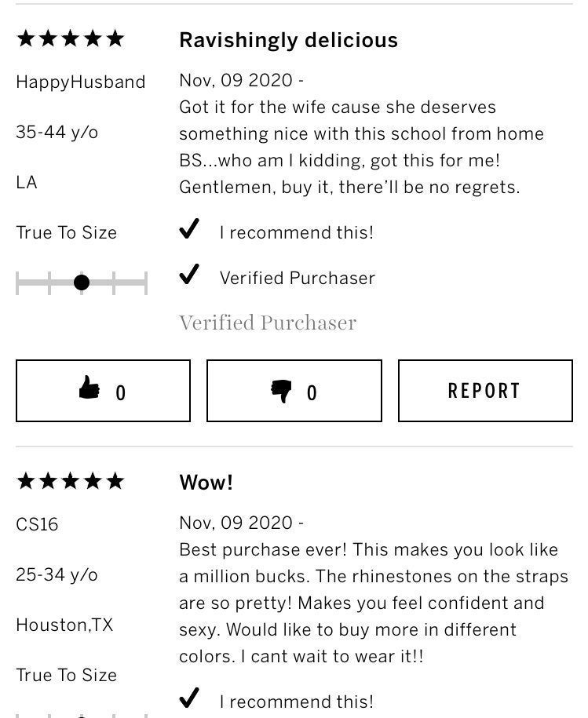The height and width of the screenshot is (718, 588).
Task: Click the gray Verified Purchaser label
Action: (x=268, y=323)
